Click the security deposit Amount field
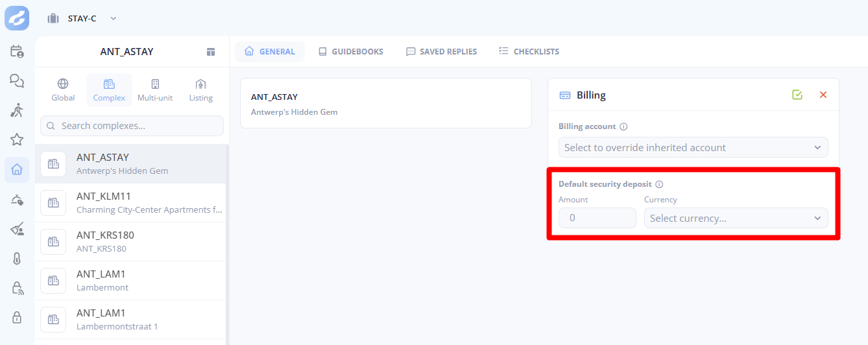This screenshot has width=868, height=345. [x=597, y=218]
